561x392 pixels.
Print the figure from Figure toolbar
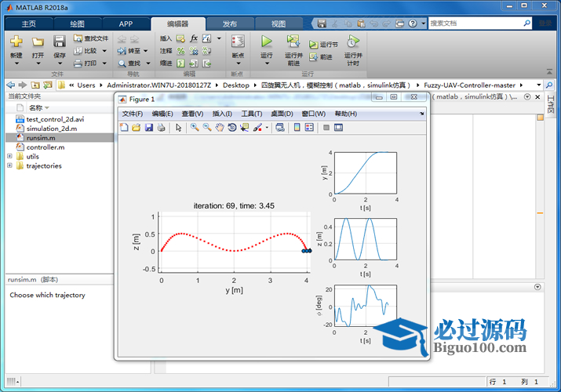[162, 128]
